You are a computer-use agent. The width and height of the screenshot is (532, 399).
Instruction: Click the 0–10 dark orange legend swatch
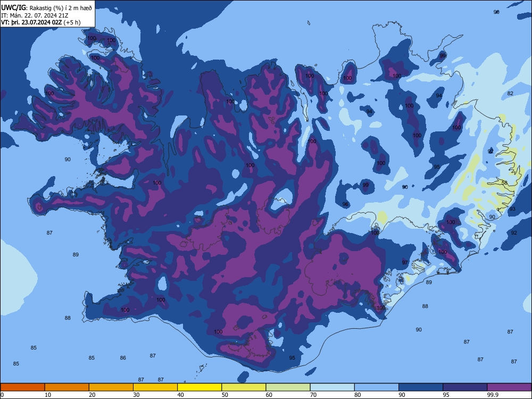click(x=22, y=387)
